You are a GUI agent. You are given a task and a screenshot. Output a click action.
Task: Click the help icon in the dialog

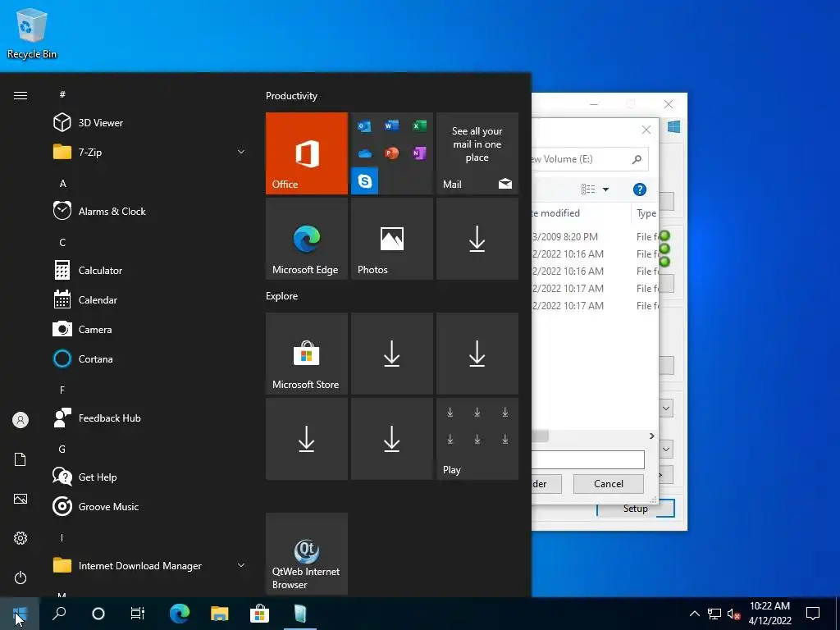tap(639, 189)
